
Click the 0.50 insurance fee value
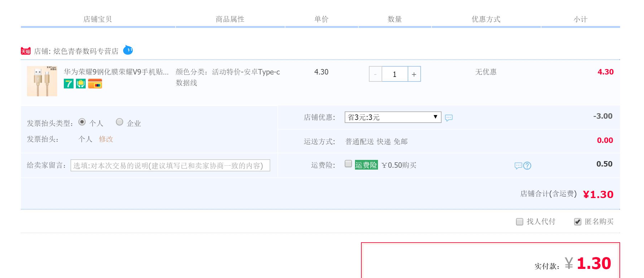click(604, 164)
